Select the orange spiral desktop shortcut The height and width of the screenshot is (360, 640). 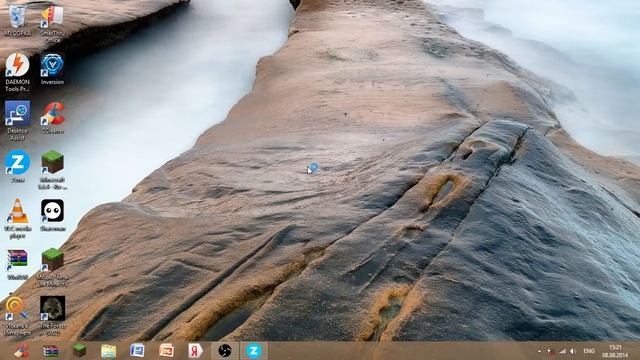[17, 316]
